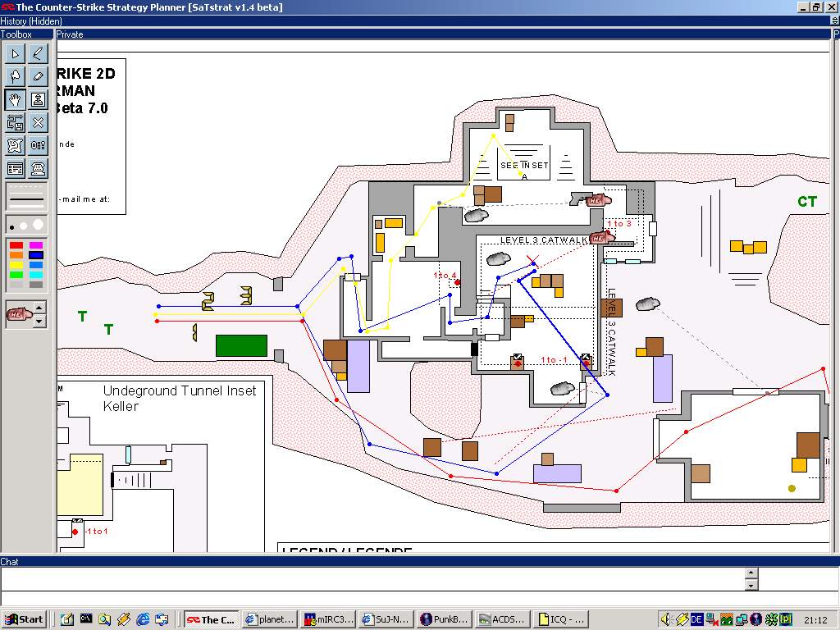Viewport: 840px width, 630px height.
Task: Pick the orange color swatch
Action: point(16,255)
